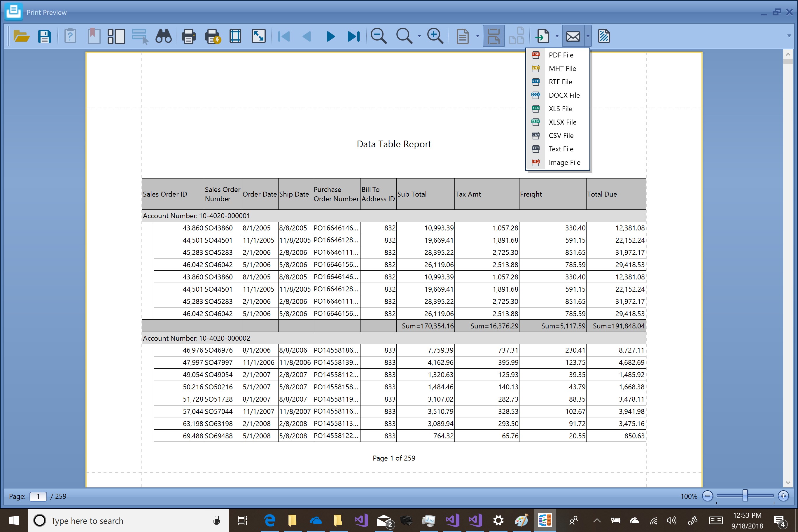Jump to last page arrow

tap(353, 36)
